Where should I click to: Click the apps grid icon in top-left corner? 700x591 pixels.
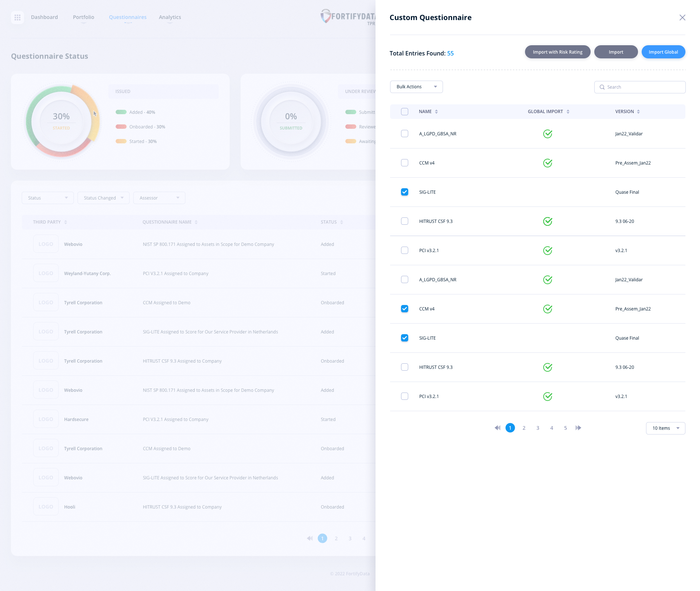[17, 17]
